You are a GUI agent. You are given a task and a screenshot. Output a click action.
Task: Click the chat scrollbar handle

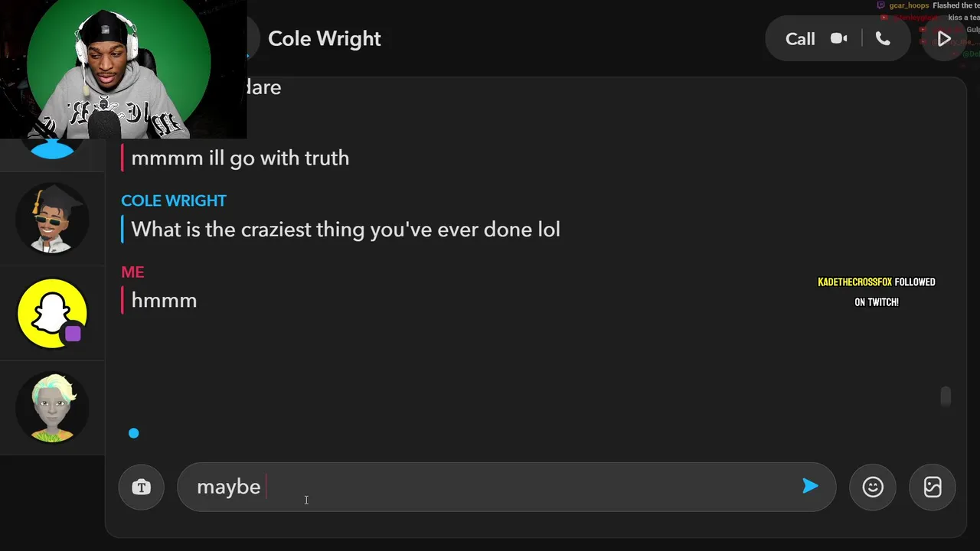point(946,396)
